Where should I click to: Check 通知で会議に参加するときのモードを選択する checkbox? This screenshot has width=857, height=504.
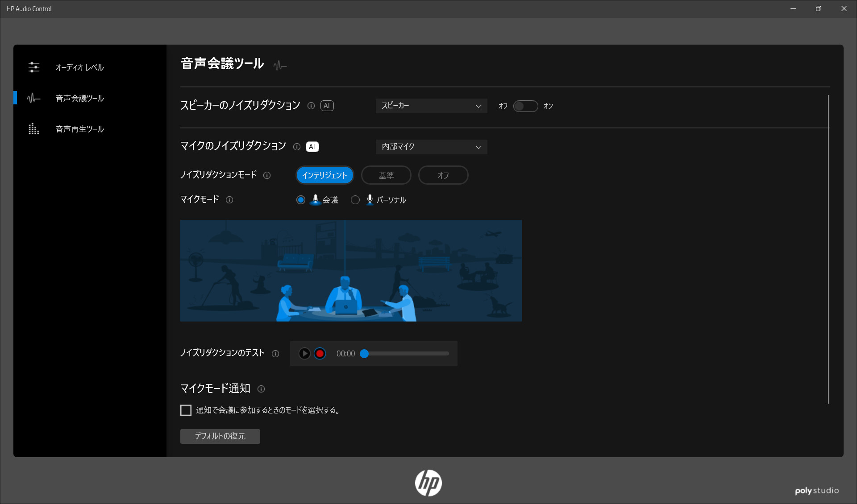click(186, 410)
